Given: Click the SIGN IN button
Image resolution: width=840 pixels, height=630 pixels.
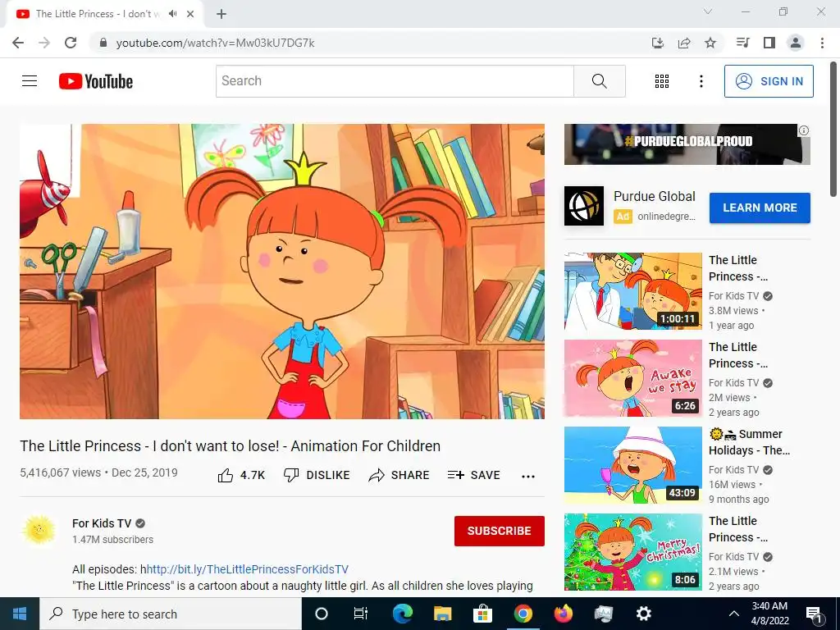Looking at the screenshot, I should [769, 81].
